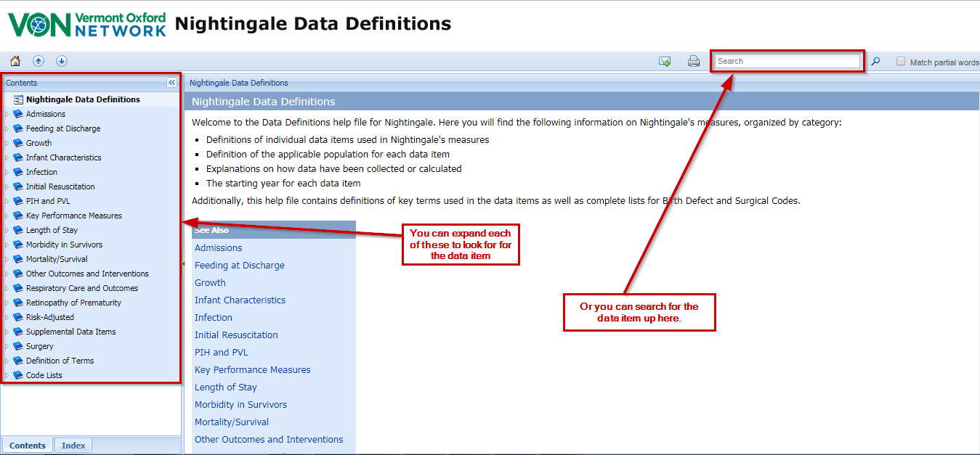
Task: Expand the Initial Resuscitation node
Action: point(7,186)
